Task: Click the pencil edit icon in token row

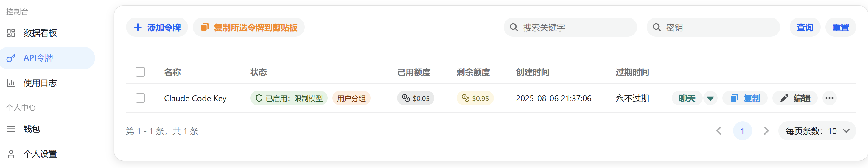Action: [x=784, y=98]
